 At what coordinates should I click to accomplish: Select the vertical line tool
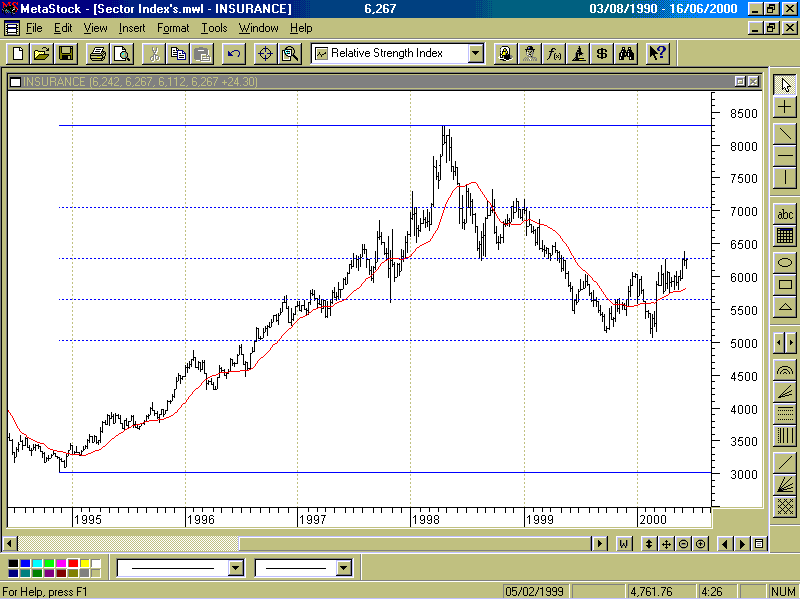(x=785, y=178)
